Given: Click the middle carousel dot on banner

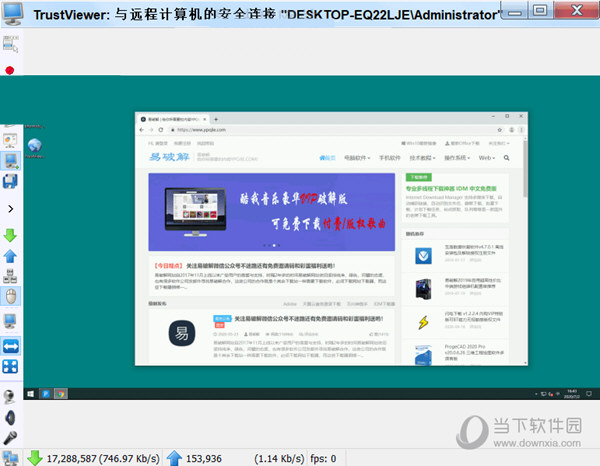Looking at the screenshot, I should pos(274,246).
